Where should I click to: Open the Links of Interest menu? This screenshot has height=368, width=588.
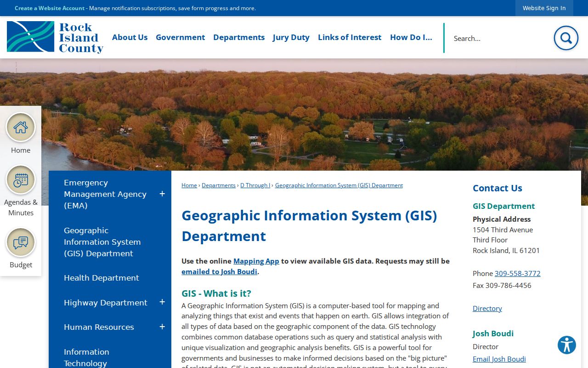[x=350, y=37]
